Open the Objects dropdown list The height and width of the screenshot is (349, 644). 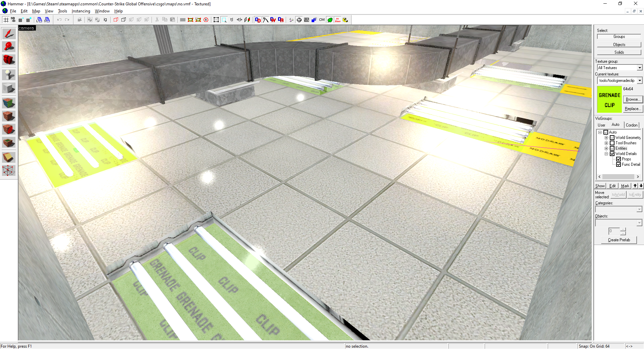(639, 223)
